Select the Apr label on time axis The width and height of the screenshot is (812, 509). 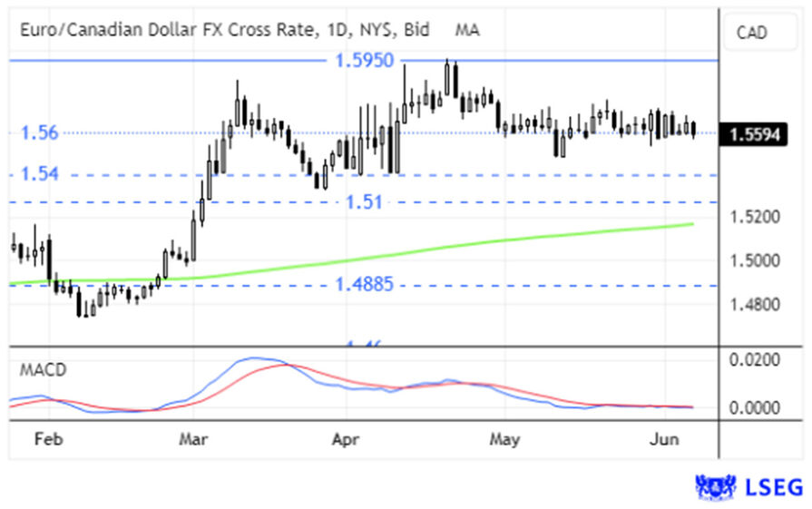(x=345, y=440)
